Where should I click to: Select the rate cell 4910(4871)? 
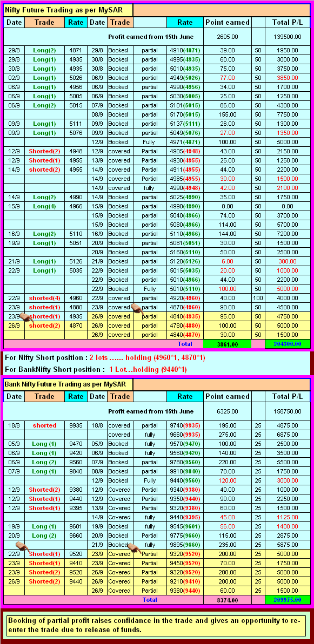pos(185,50)
